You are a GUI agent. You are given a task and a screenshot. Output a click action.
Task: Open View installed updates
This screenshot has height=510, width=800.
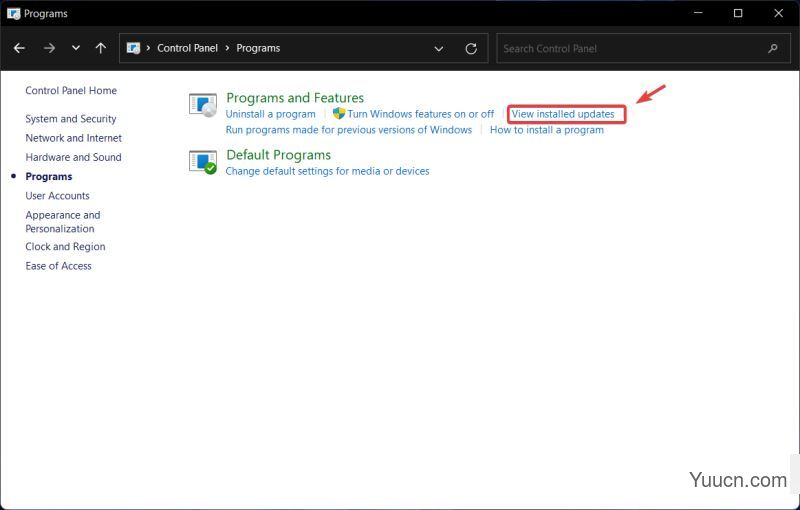coord(563,114)
